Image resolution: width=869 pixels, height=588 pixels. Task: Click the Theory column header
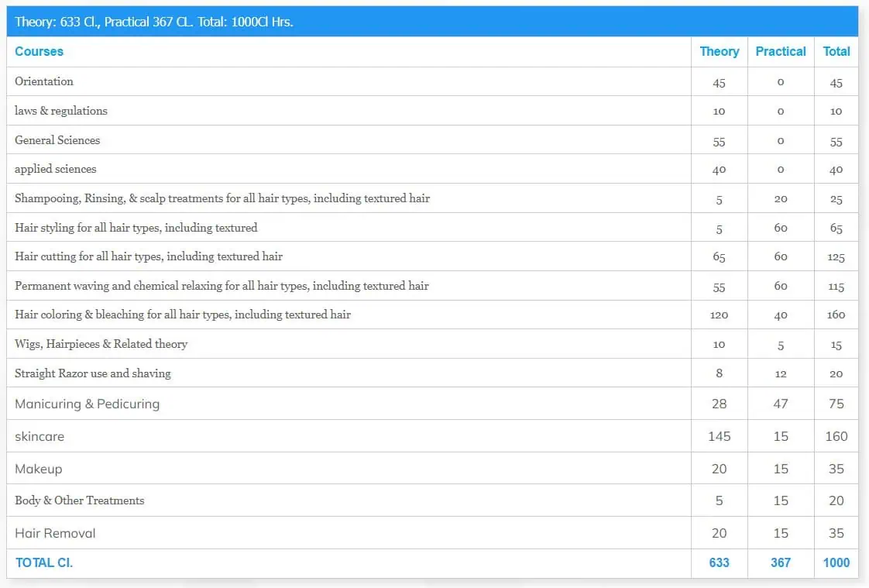tap(719, 51)
